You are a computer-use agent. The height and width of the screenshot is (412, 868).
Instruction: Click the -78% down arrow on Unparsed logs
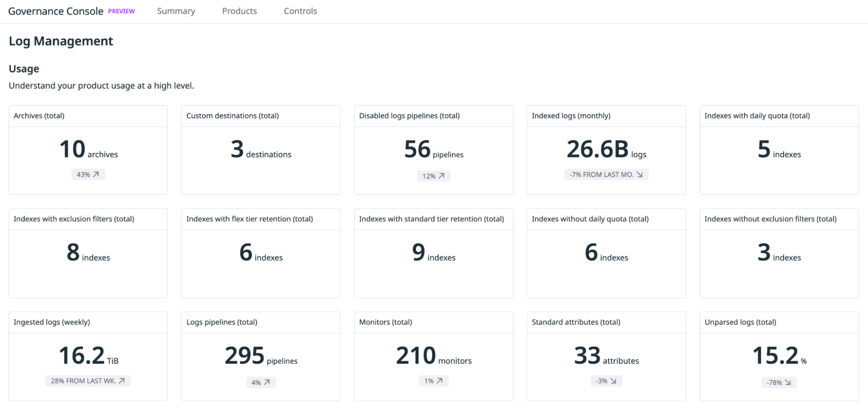(788, 382)
